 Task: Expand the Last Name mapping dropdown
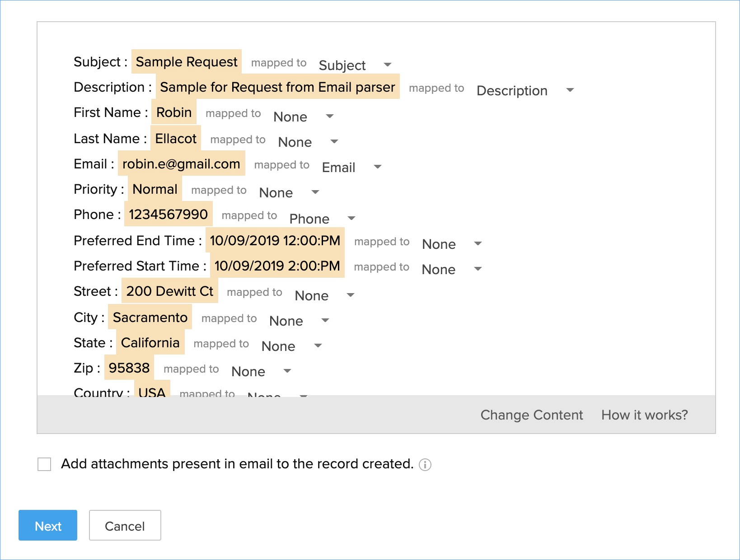coord(308,142)
